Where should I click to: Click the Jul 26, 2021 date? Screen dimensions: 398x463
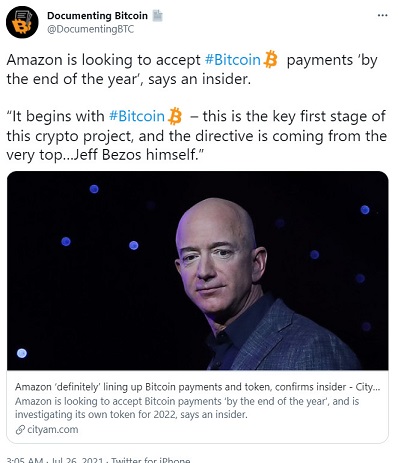click(76, 460)
